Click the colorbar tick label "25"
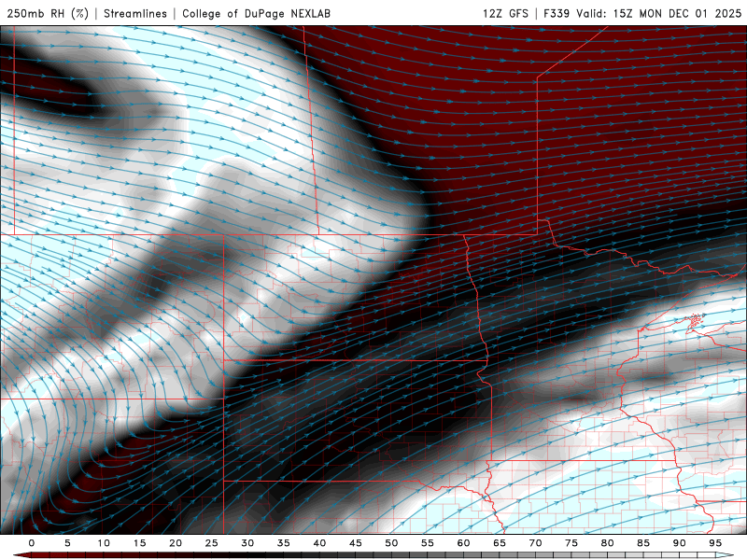Viewport: 747px width, 560px height. pos(211,543)
